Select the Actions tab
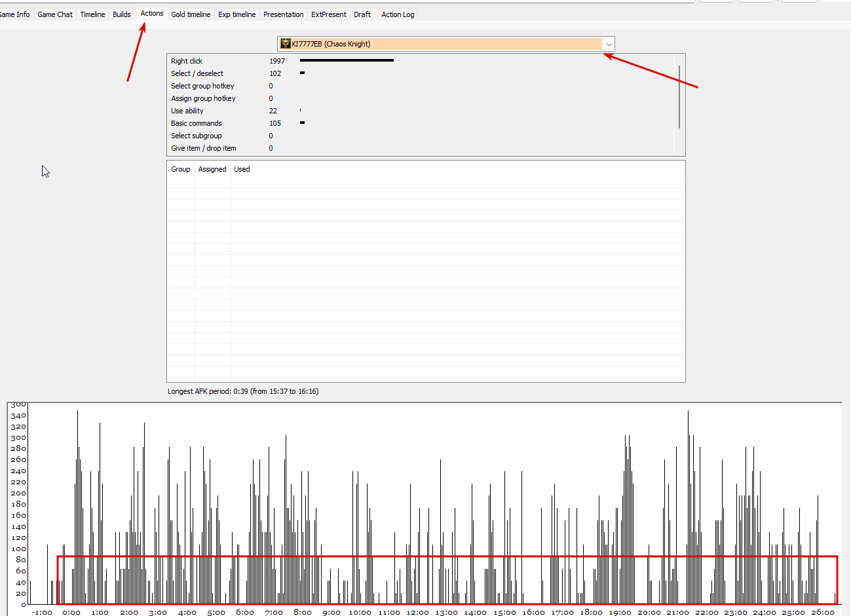 [x=152, y=14]
